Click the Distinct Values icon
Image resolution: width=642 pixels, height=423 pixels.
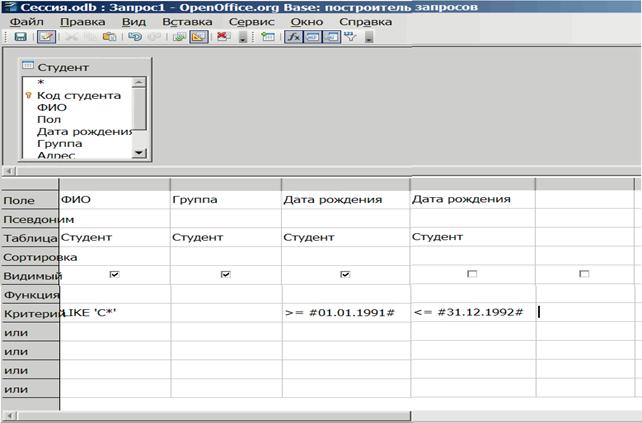pyautogui.click(x=350, y=37)
